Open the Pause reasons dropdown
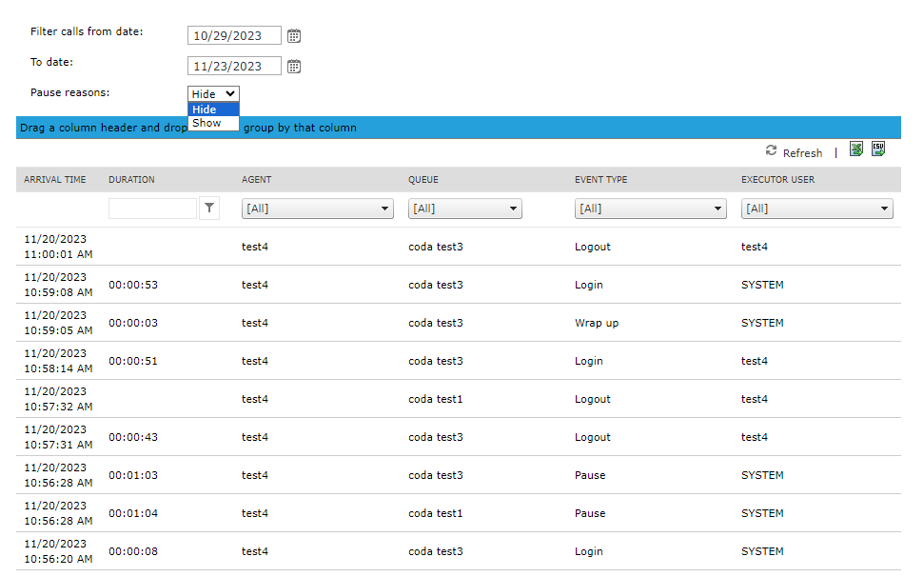924x577 pixels. click(213, 94)
